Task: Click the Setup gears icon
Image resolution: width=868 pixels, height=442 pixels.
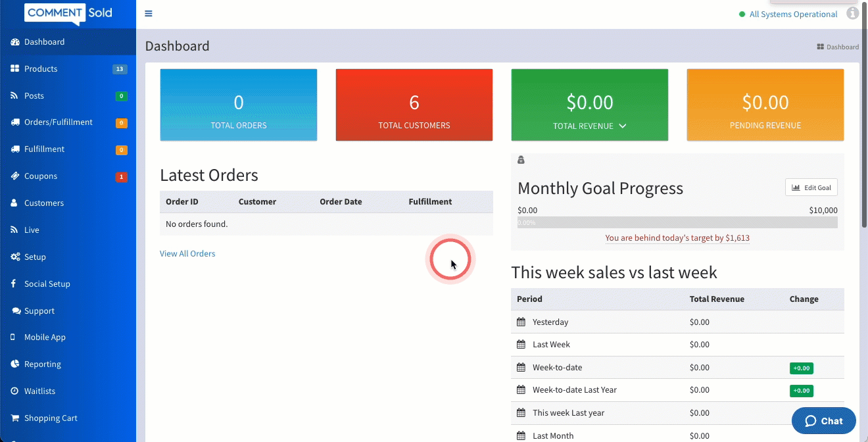Action: click(x=14, y=257)
